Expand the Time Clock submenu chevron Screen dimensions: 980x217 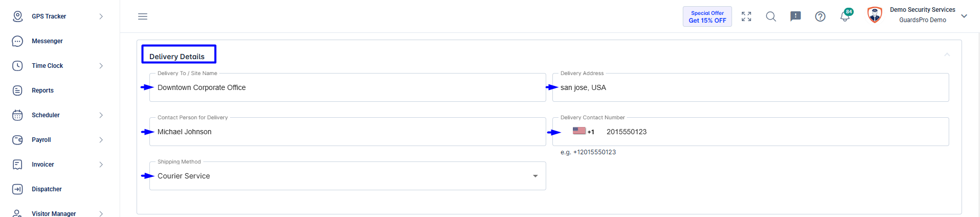click(101, 66)
